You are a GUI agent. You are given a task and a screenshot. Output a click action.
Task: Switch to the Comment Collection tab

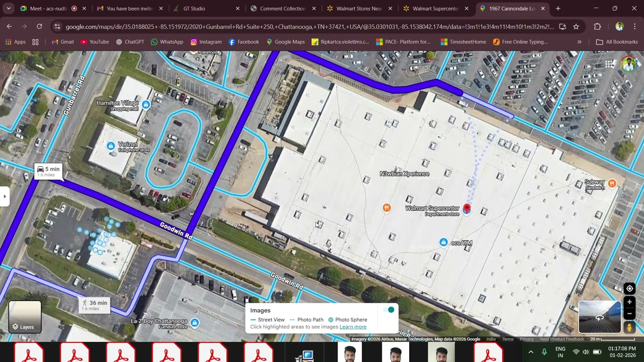[x=283, y=9]
